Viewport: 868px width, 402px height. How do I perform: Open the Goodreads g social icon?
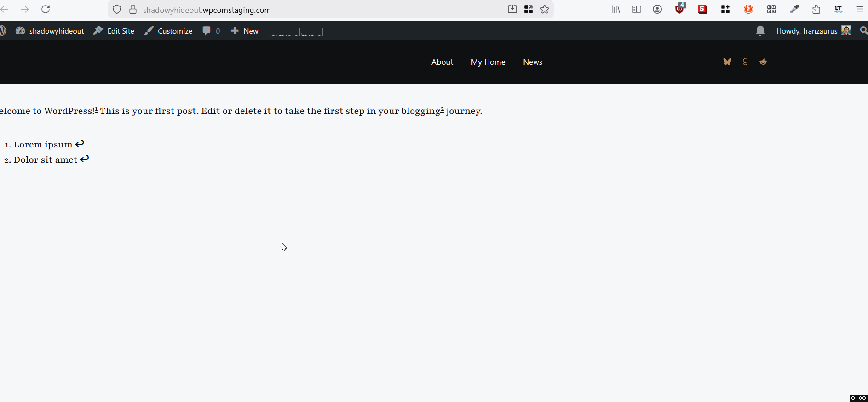(x=745, y=62)
